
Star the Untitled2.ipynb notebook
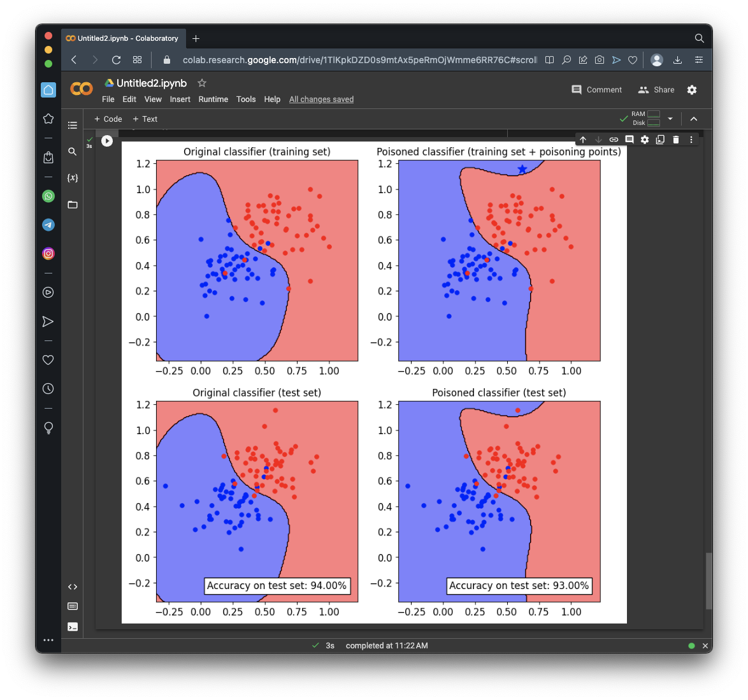pos(202,83)
